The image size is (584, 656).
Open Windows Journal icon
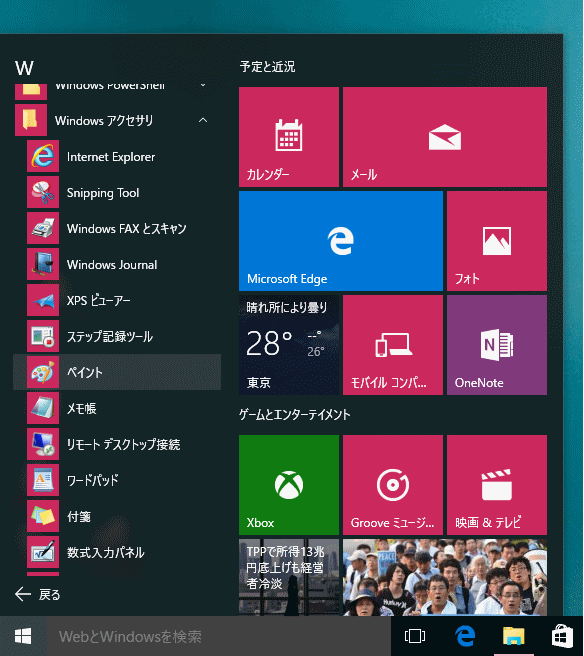click(x=43, y=264)
